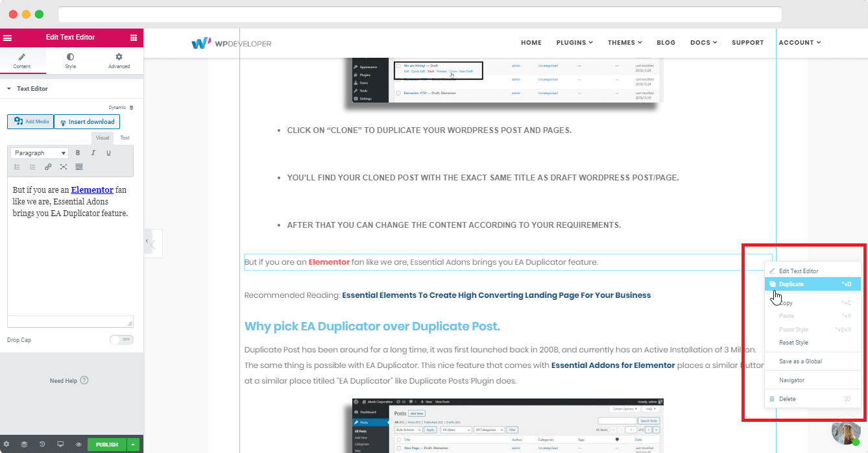868x453 pixels.
Task: Click the blue Elementor link in editor
Action: (x=92, y=190)
